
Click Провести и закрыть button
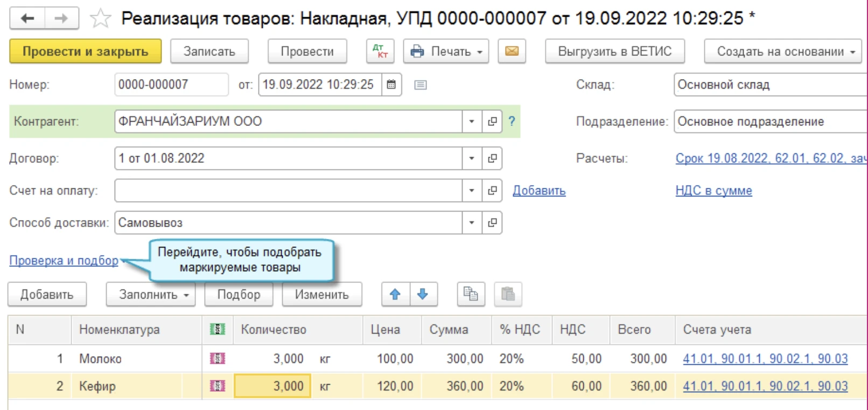point(85,52)
